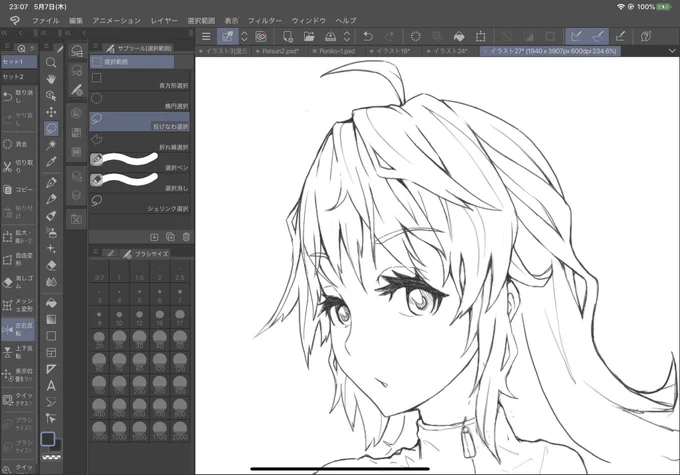Select the Blend tool
This screenshot has width=680, height=475.
point(51,282)
